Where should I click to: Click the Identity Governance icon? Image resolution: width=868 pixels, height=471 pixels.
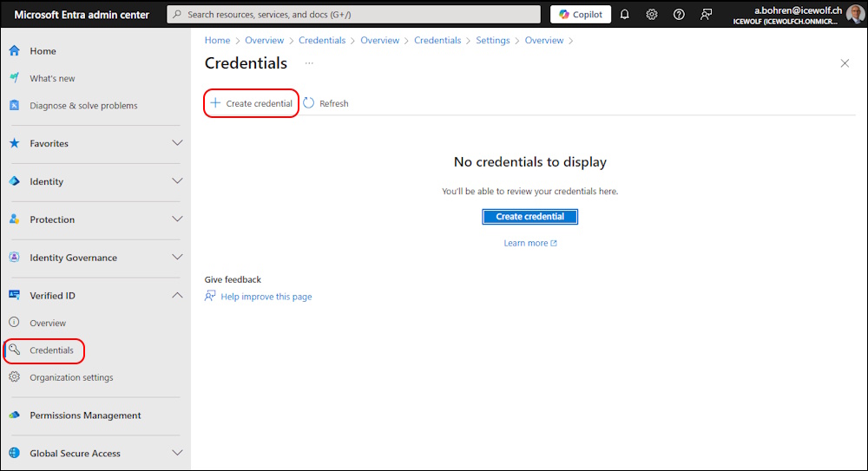(x=15, y=258)
